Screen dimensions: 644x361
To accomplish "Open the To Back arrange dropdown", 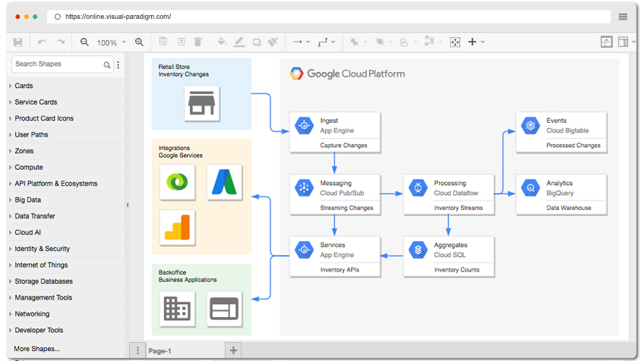I will point(384,42).
